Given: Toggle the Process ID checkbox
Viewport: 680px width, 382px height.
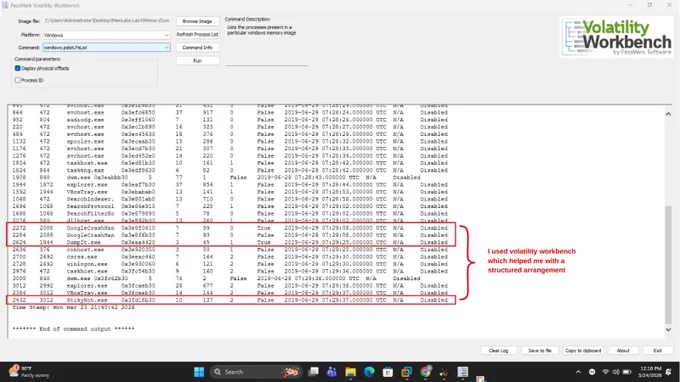Looking at the screenshot, I should click(17, 80).
